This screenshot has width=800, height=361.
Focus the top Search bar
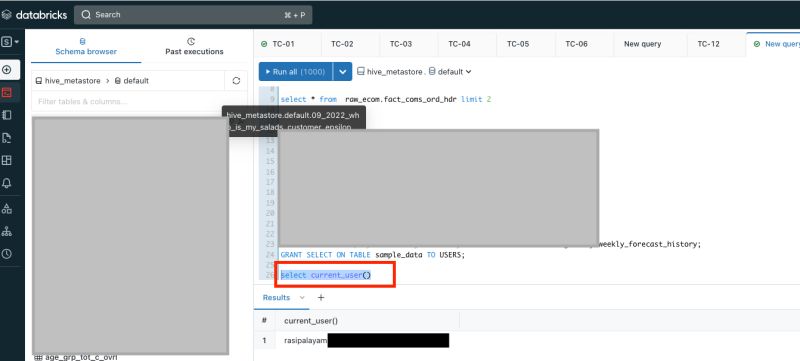tap(193, 15)
